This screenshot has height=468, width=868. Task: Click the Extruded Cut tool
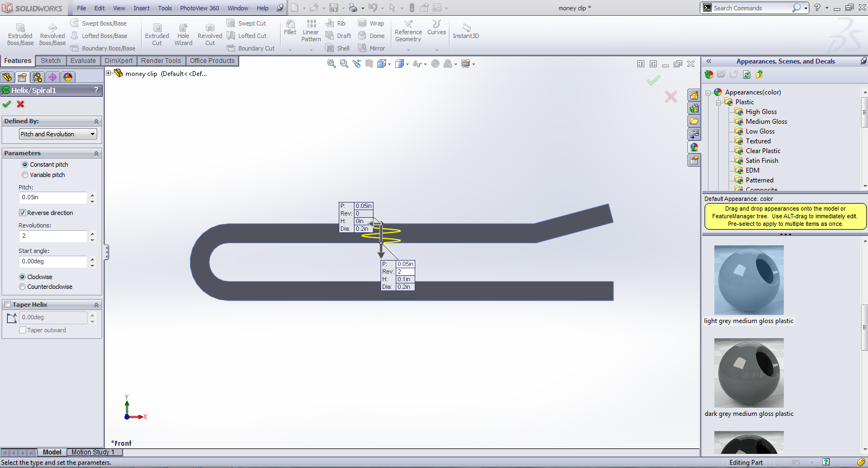coord(157,35)
